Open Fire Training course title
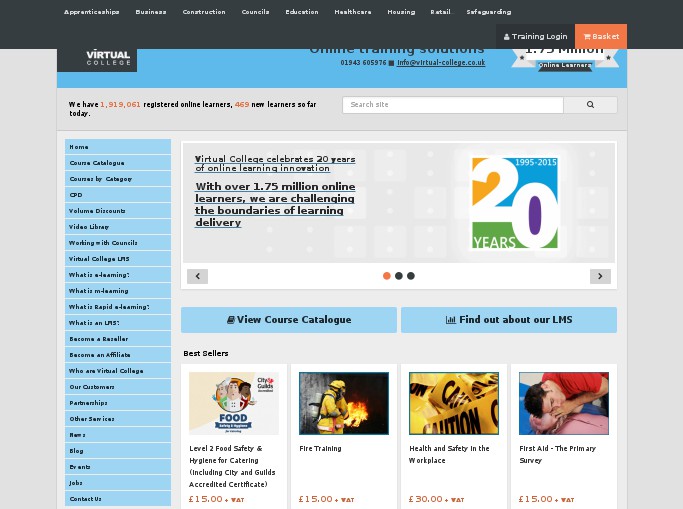Image resolution: width=683 pixels, height=509 pixels. [320, 448]
